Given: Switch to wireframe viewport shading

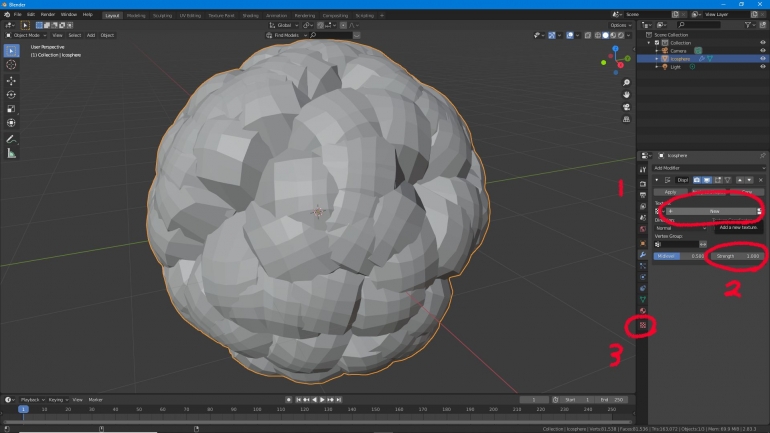Looking at the screenshot, I should 598,35.
